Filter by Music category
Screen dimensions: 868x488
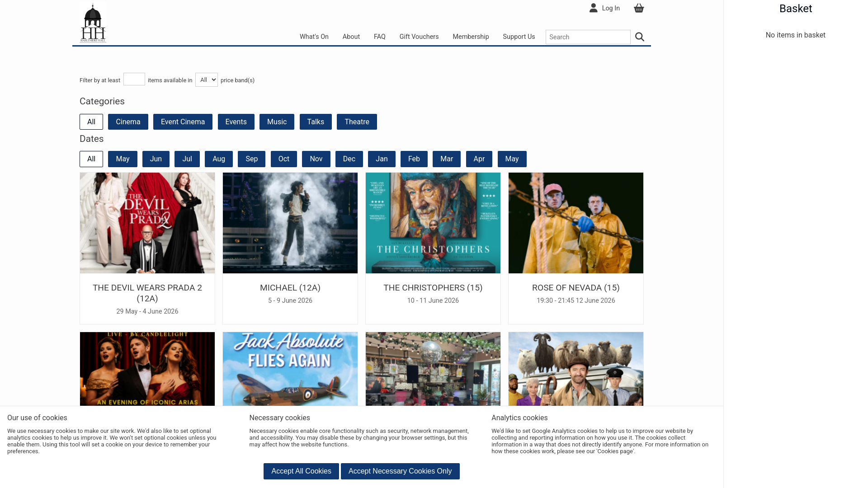point(277,122)
